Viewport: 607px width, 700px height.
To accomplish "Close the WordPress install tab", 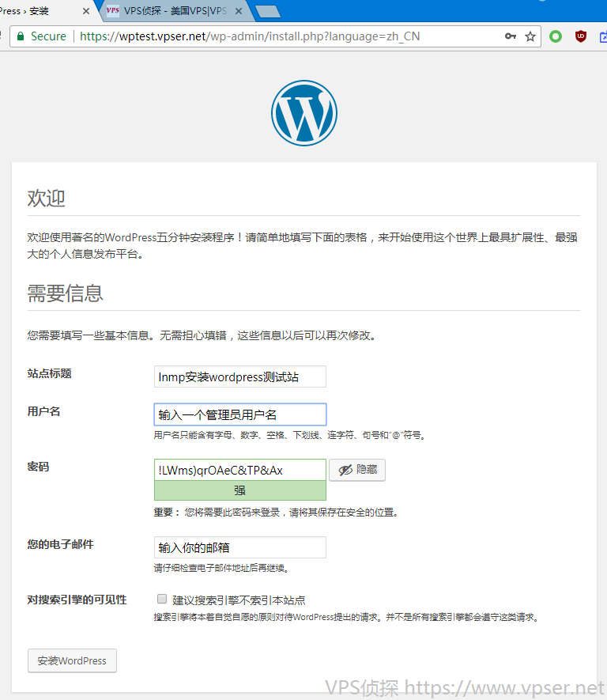I will 86,11.
